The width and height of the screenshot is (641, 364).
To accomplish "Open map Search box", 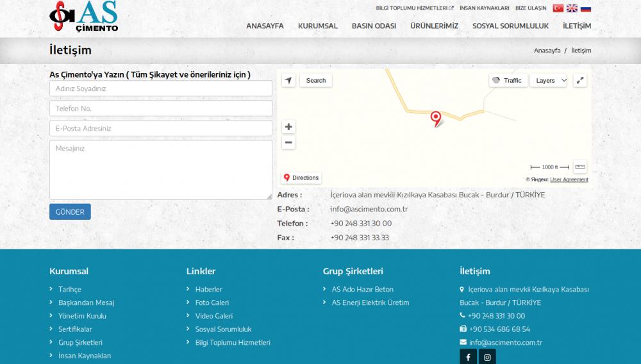I will click(x=316, y=81).
